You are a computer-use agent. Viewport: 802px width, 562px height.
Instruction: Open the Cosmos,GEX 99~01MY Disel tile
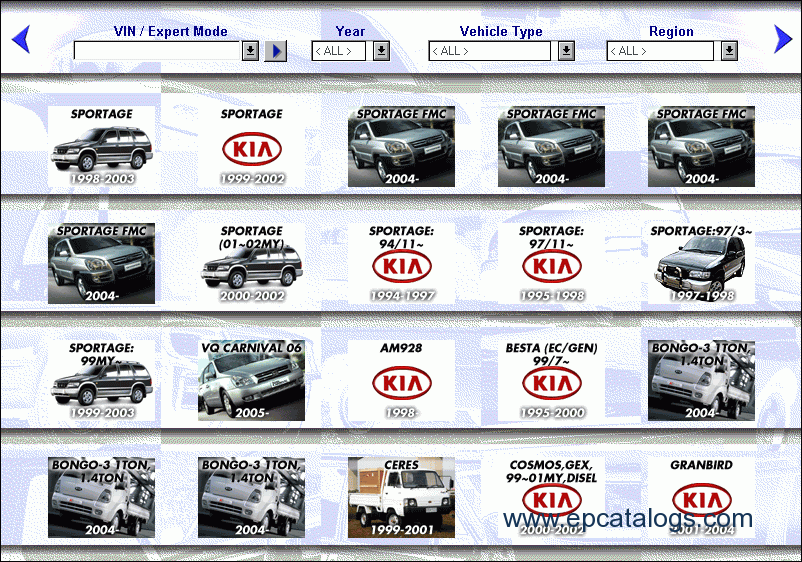point(551,498)
